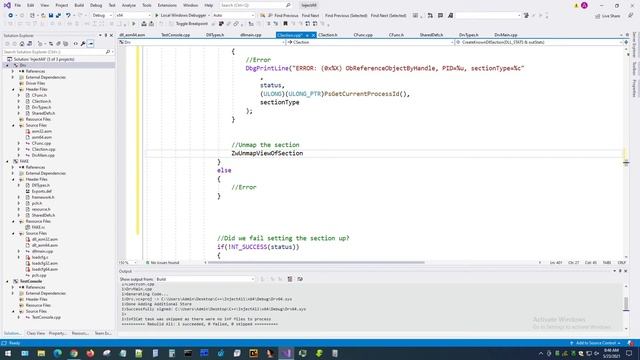Switch to the SharedDefs.h tab
640x360 pixels.
coord(431,35)
